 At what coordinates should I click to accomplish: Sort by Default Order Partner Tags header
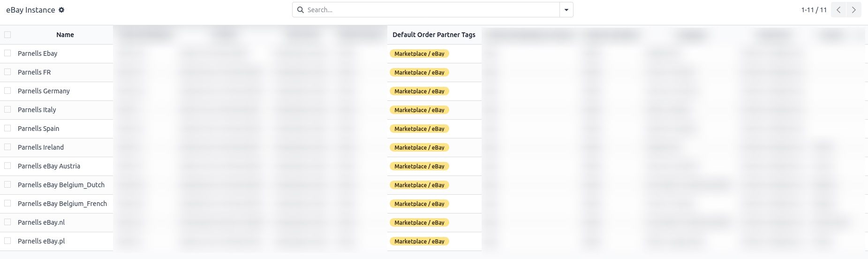[434, 35]
